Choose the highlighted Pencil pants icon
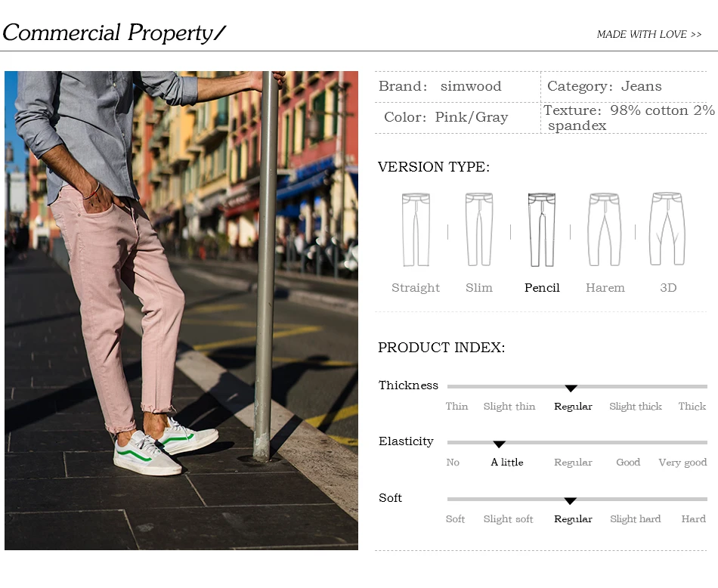 [542, 230]
